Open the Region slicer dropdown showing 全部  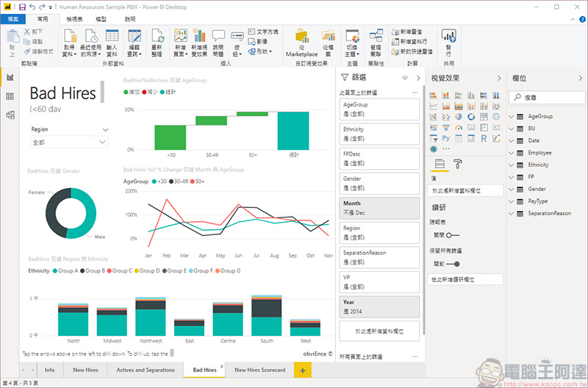[68, 142]
